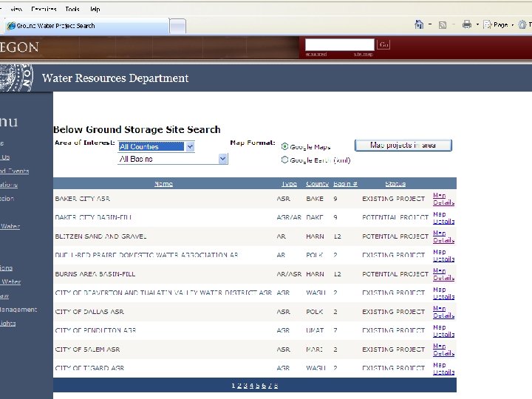532x399 pixels.
Task: Click the sidebar link ending in 'Events'
Action: click(x=14, y=171)
